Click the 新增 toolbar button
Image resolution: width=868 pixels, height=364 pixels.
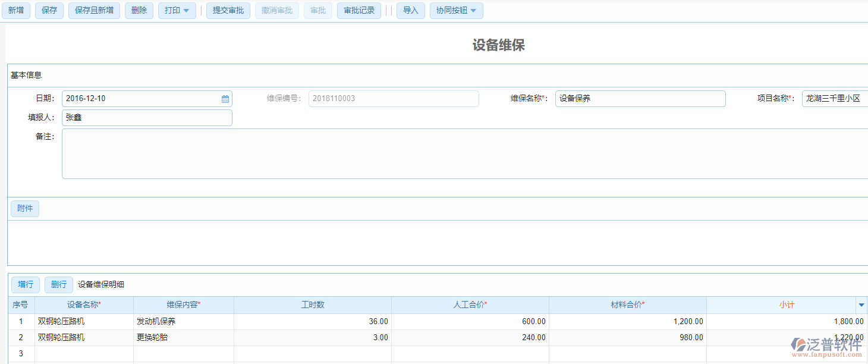(16, 10)
